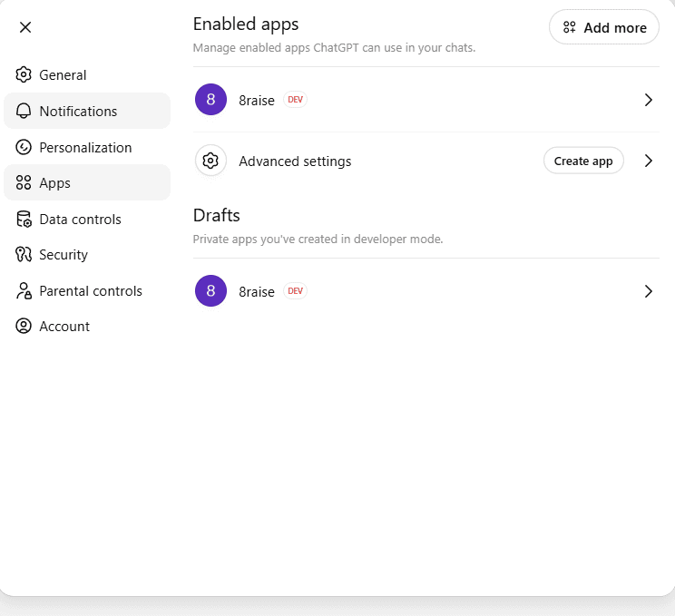Click the General gear icon
Viewport: 675px width, 616px height.
[24, 75]
